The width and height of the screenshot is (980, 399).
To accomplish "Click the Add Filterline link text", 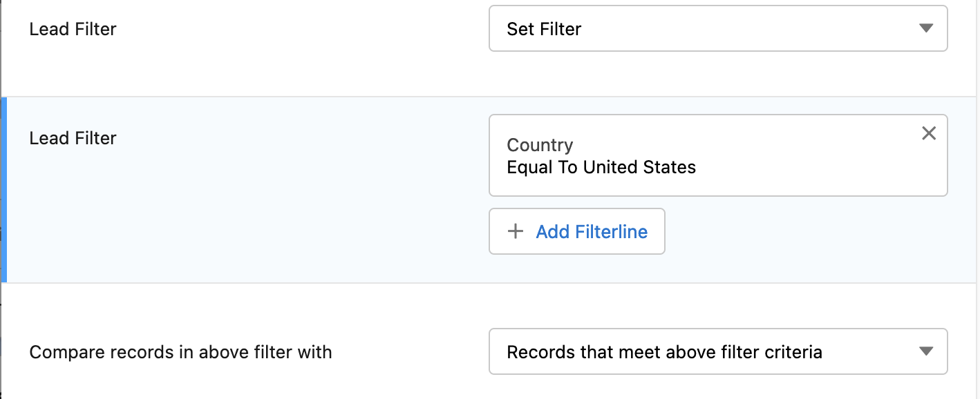I will point(592,231).
